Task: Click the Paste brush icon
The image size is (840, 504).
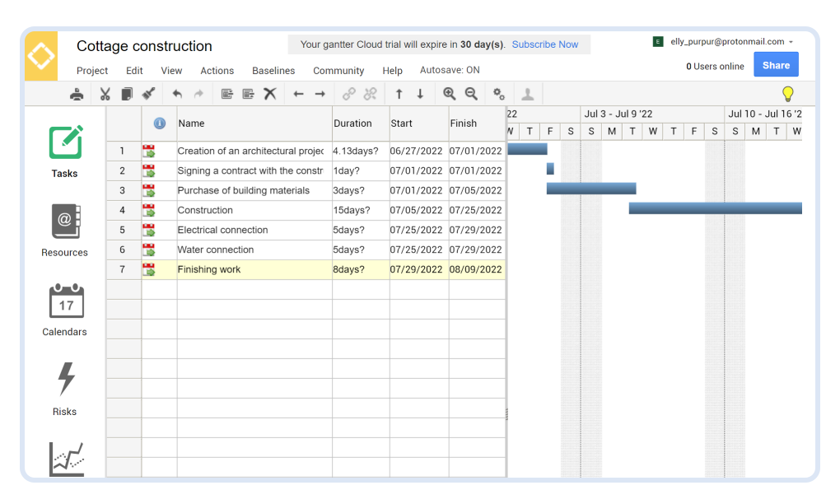Action: 148,94
